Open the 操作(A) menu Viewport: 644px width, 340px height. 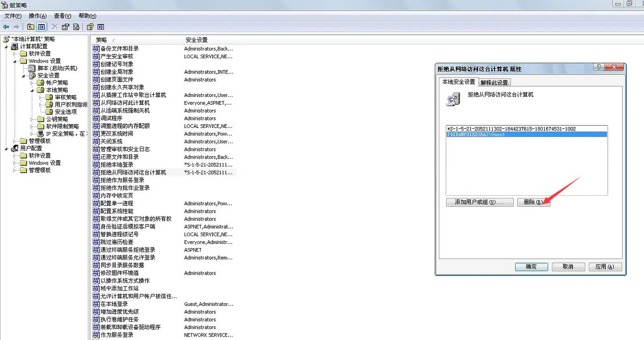click(x=38, y=16)
